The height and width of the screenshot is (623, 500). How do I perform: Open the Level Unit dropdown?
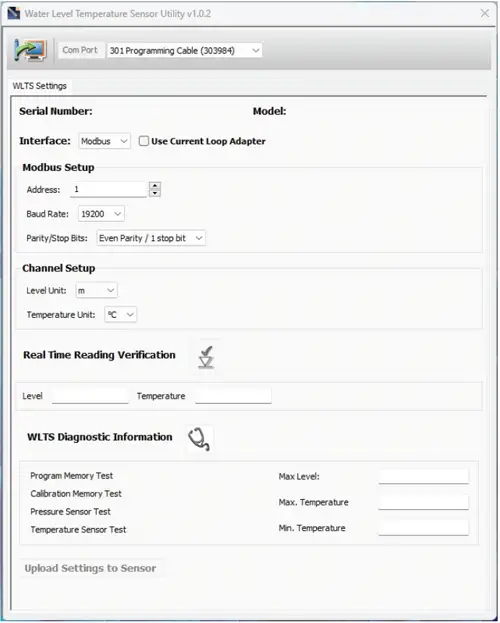click(97, 290)
